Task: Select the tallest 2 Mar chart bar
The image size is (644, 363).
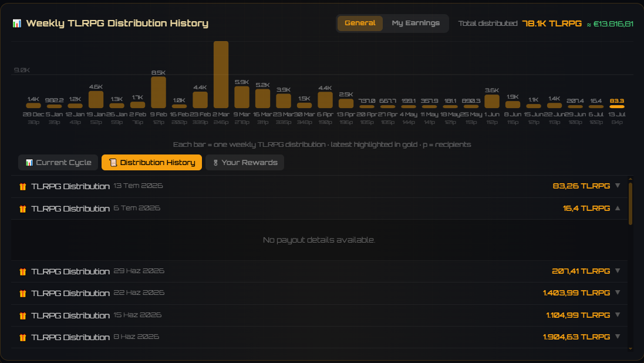Action: point(221,75)
